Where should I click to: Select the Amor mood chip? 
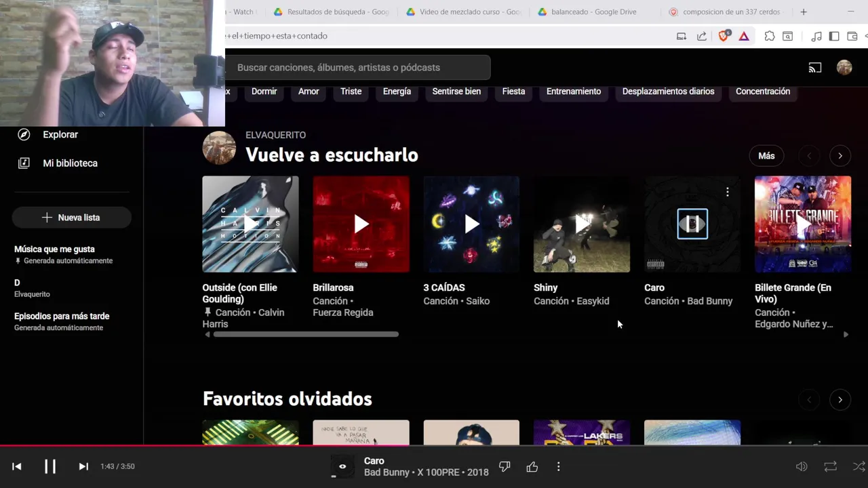point(309,91)
